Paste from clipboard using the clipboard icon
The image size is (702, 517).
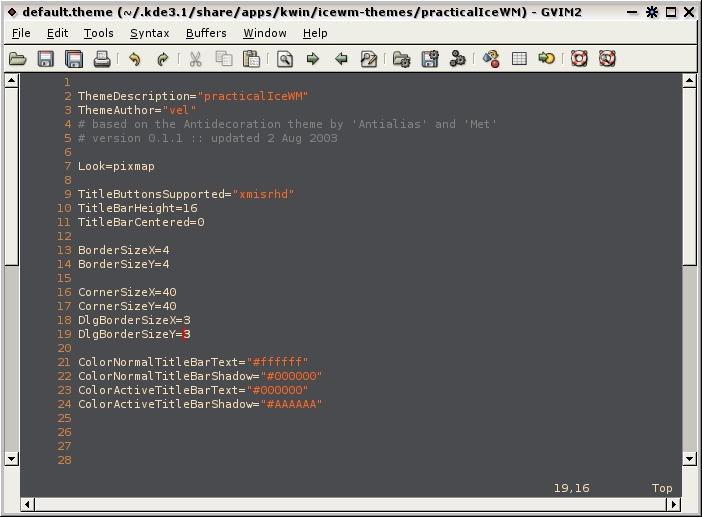(252, 59)
